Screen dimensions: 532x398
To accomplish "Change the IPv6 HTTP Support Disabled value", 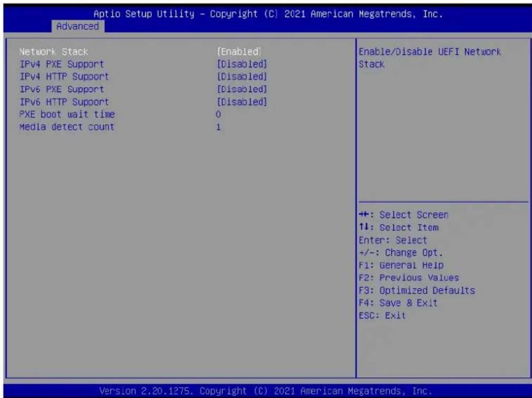I will point(242,102).
